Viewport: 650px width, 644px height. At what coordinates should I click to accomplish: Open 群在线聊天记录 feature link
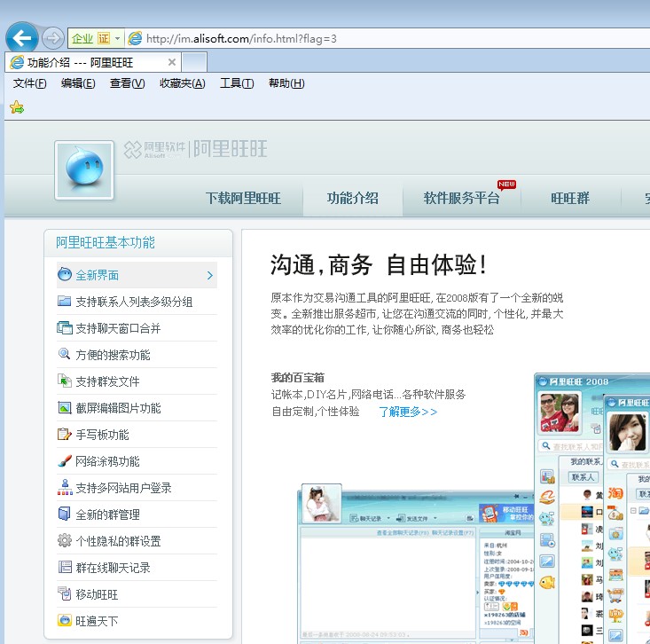click(x=113, y=568)
